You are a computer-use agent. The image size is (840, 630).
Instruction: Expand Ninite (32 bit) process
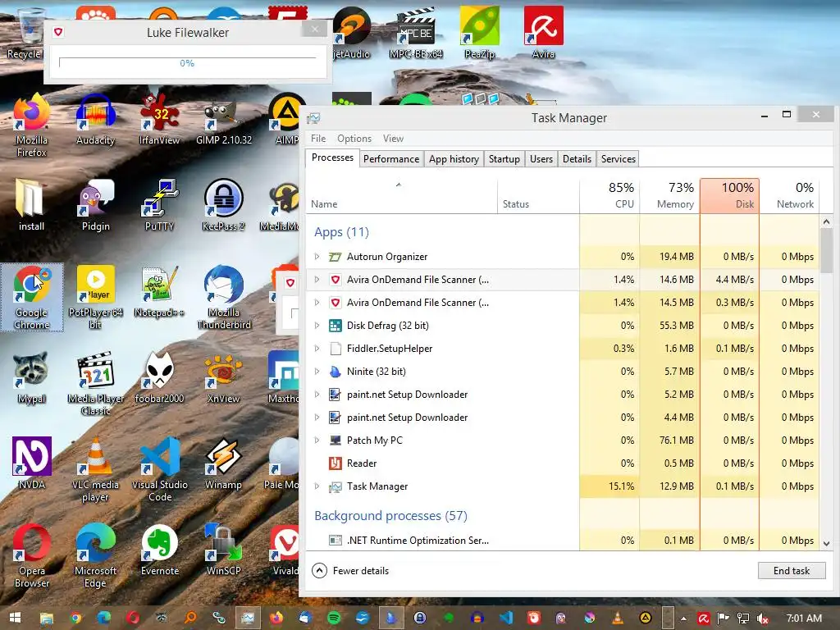[x=317, y=372]
